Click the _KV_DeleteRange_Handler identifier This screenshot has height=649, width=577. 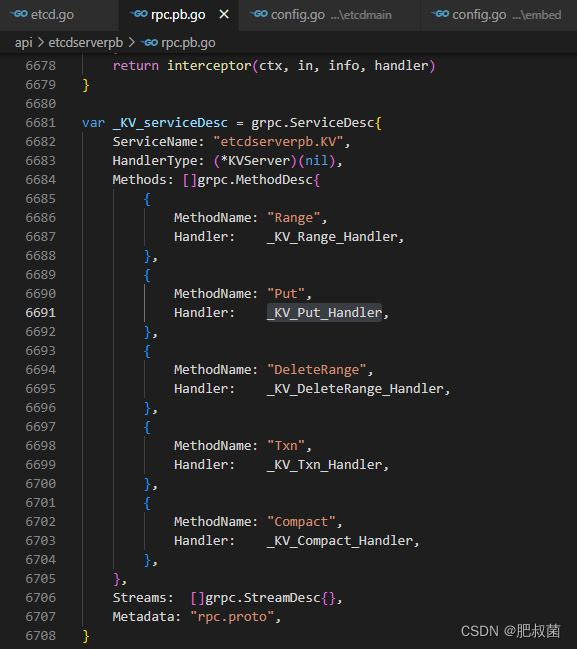[355, 389]
